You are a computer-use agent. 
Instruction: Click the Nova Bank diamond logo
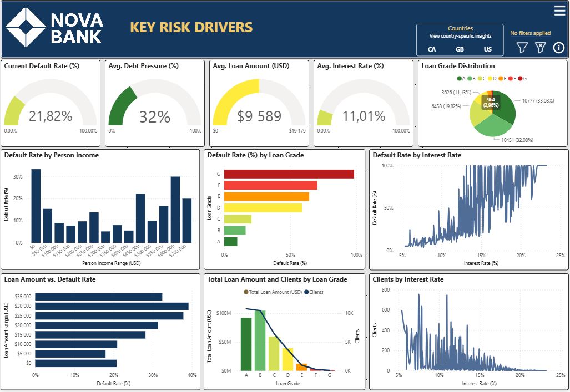(x=25, y=27)
